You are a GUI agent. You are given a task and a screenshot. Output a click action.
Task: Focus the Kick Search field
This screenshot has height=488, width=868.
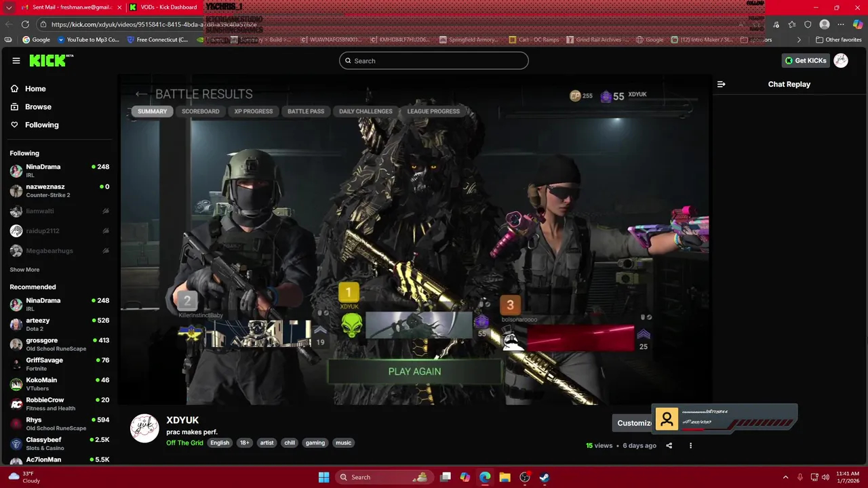click(434, 61)
